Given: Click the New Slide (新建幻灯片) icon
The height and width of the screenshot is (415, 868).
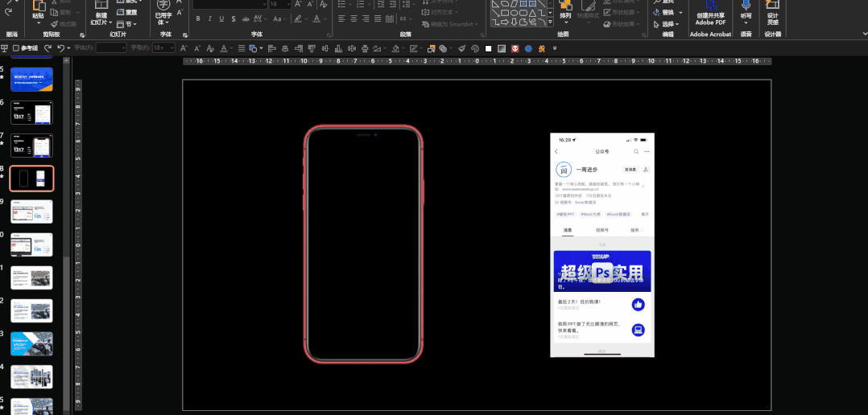Looking at the screenshot, I should (101, 6).
